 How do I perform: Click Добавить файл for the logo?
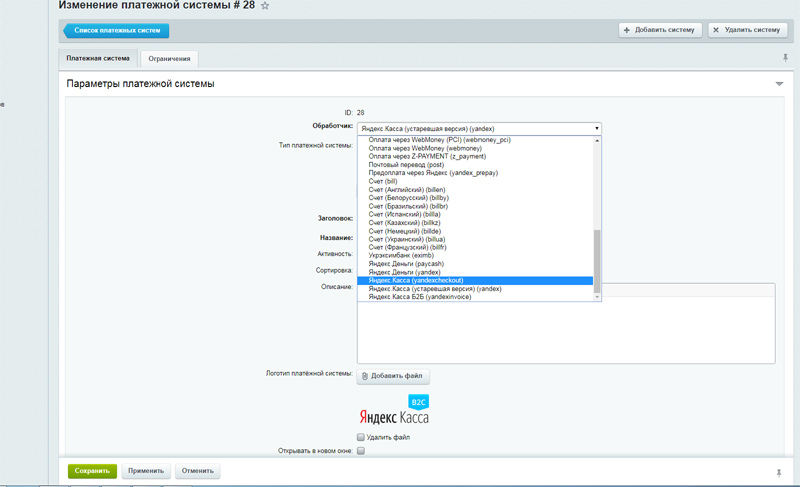[x=393, y=376]
